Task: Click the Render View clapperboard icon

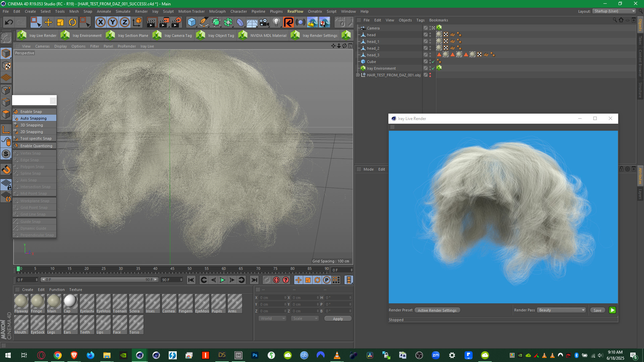Action: (151, 22)
